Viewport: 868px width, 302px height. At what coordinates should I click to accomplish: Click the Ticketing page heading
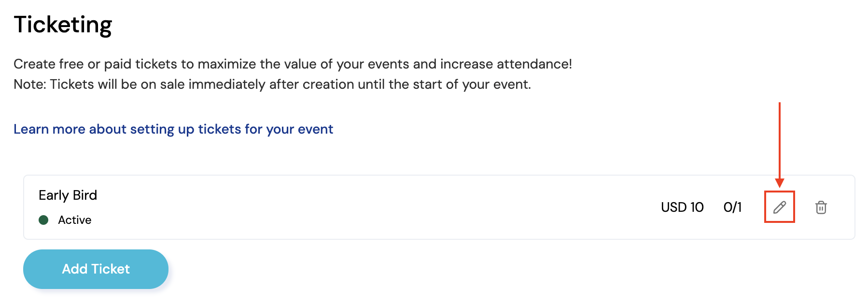[63, 25]
